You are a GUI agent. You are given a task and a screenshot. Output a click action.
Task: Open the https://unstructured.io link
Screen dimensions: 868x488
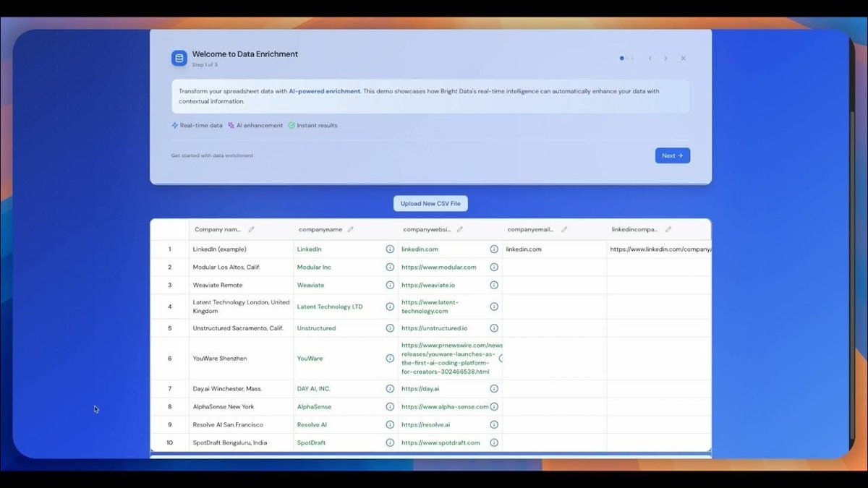[x=434, y=328]
